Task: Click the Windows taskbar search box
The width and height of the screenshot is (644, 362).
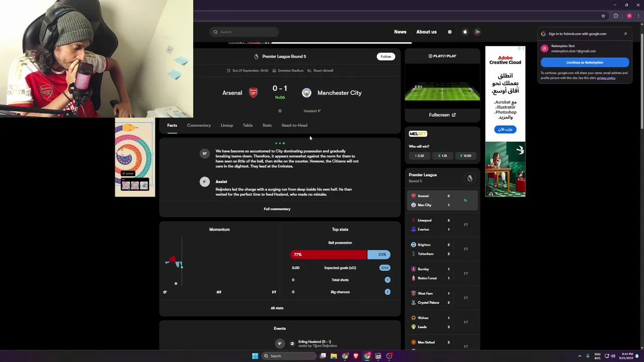Action: [289, 356]
